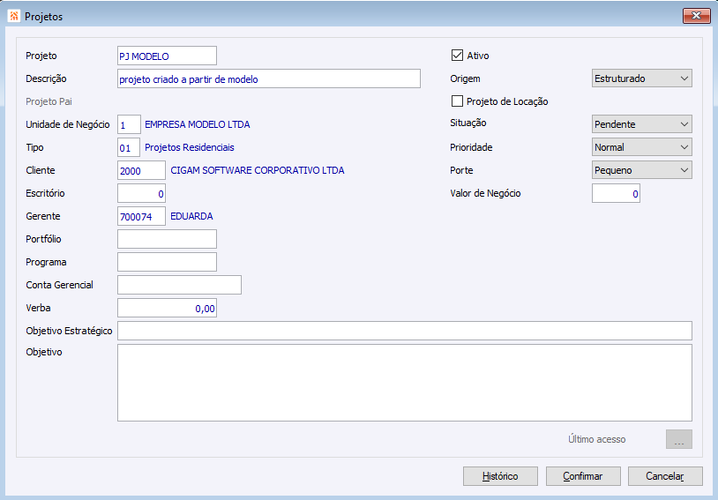Click inside the Objetivo text area
This screenshot has width=718, height=500.
404,383
